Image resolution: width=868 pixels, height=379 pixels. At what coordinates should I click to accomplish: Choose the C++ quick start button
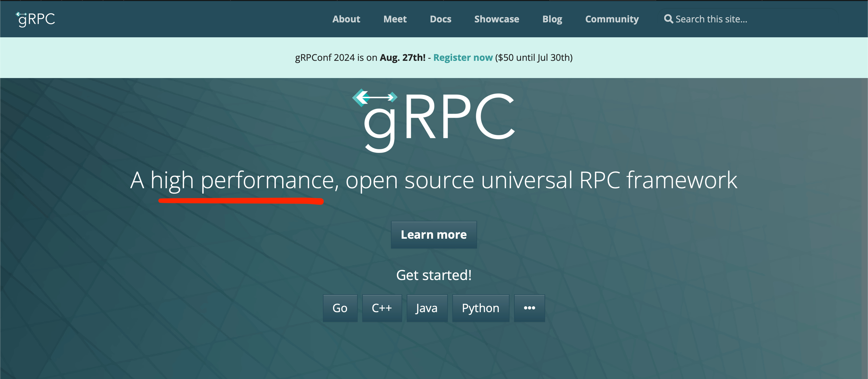coord(381,308)
